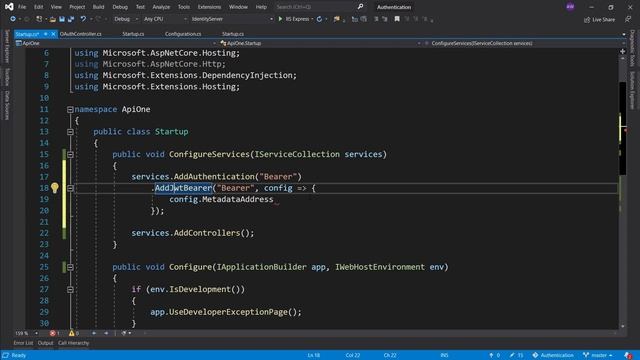Screen dimensions: 640x360
Task: Collapse the Configure method block
Action: 70,267
